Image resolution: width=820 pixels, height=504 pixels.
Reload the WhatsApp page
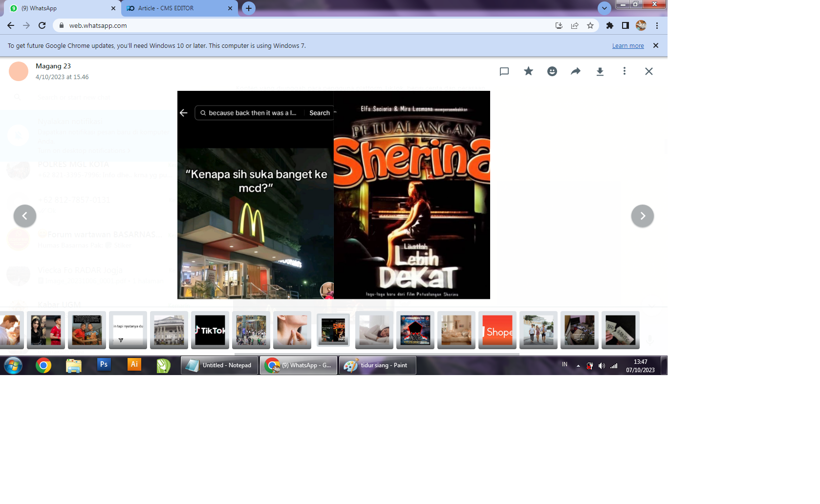pos(42,25)
